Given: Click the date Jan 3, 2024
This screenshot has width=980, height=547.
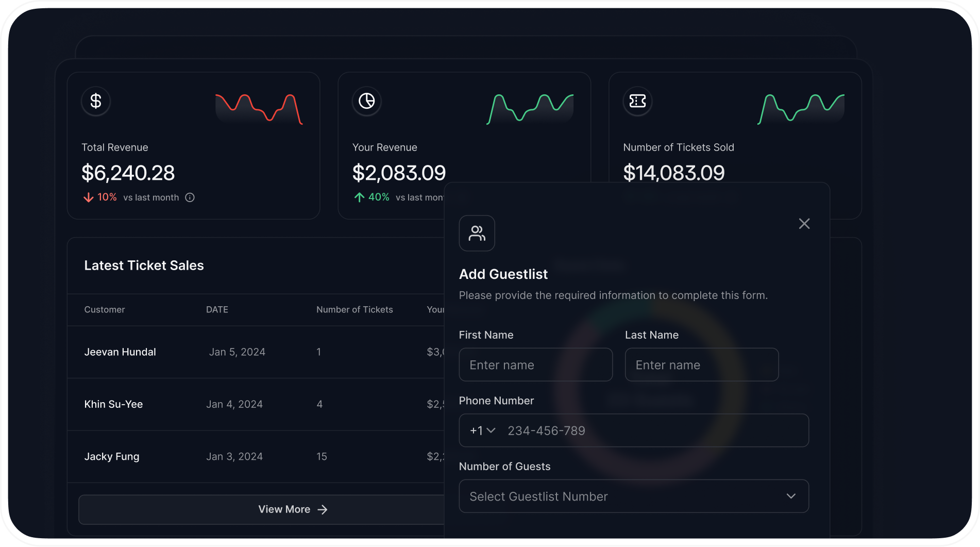Looking at the screenshot, I should pyautogui.click(x=234, y=457).
